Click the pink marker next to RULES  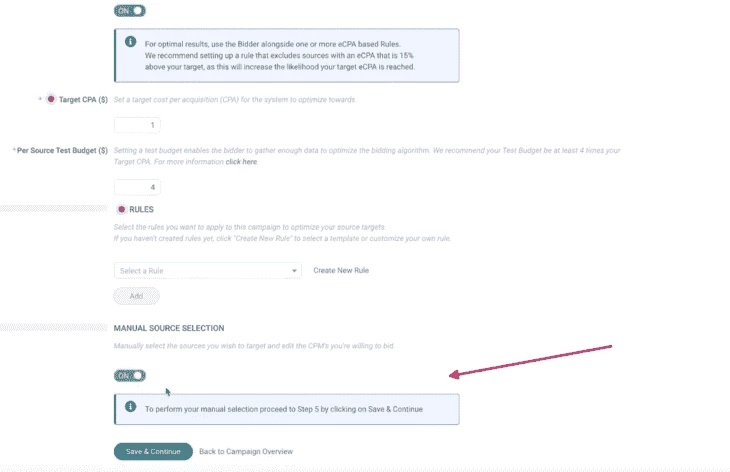click(122, 209)
